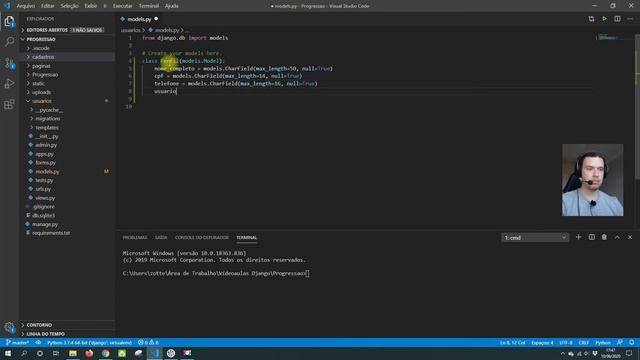The height and width of the screenshot is (360, 640).
Task: Expand the paginas folder
Action: click(x=41, y=66)
